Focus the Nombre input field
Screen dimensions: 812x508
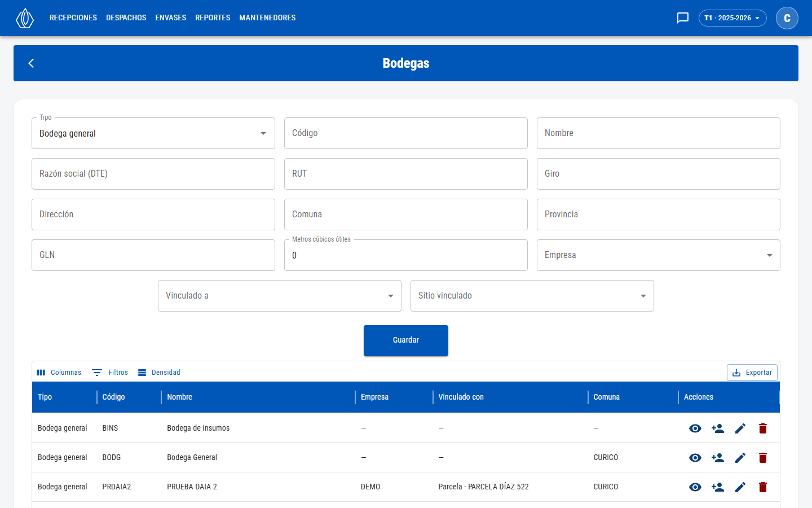(x=659, y=133)
